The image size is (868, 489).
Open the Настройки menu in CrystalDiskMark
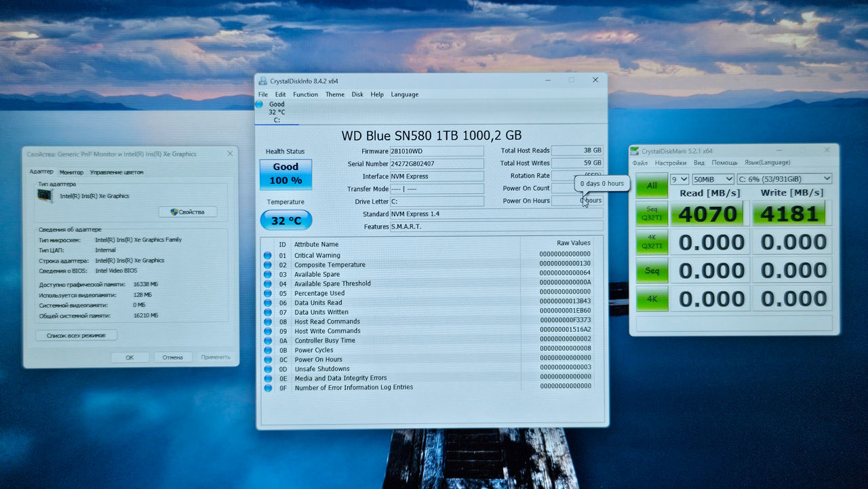[x=671, y=163]
